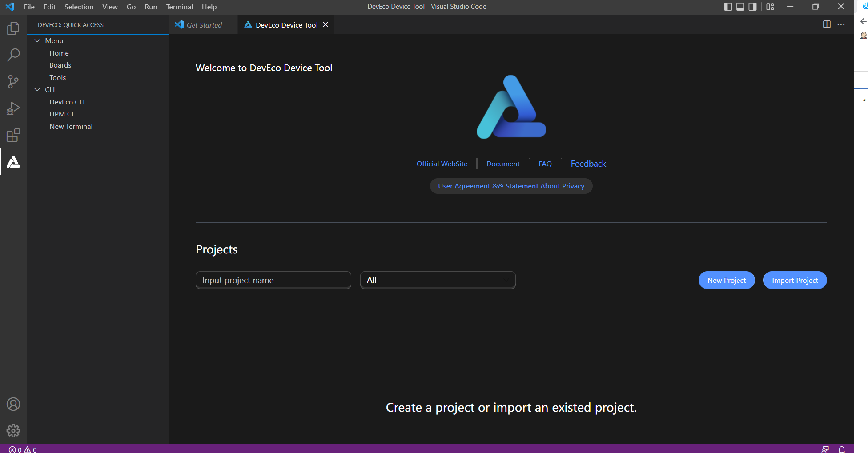Image resolution: width=868 pixels, height=453 pixels.
Task: Open the Run menu
Action: click(x=151, y=7)
